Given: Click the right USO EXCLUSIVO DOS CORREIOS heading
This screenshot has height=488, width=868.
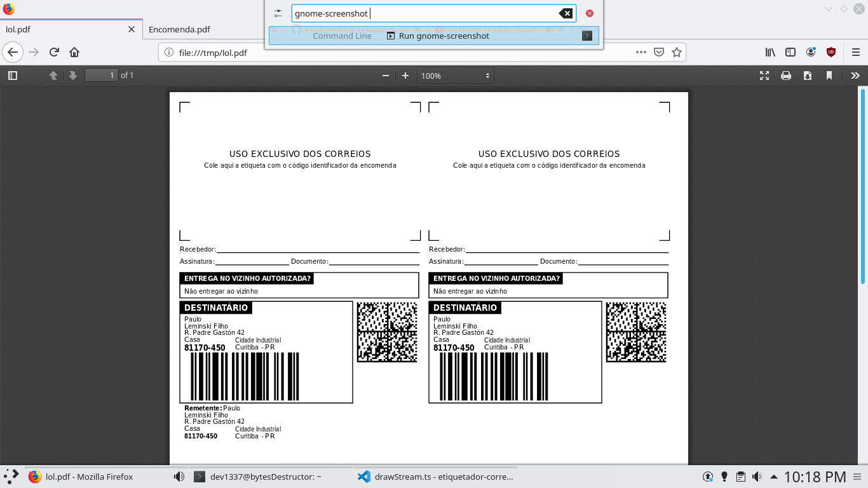Looking at the screenshot, I should click(x=549, y=154).
